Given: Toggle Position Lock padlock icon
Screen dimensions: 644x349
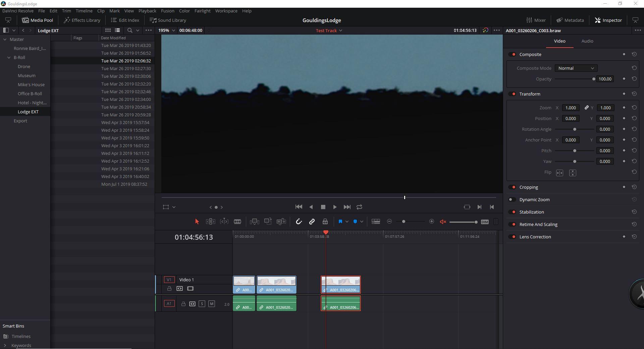Looking at the screenshot, I should pos(325,222).
